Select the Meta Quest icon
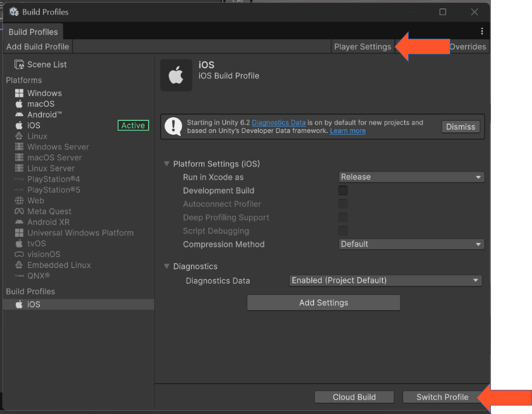Image resolution: width=532 pixels, height=414 pixels. point(19,212)
